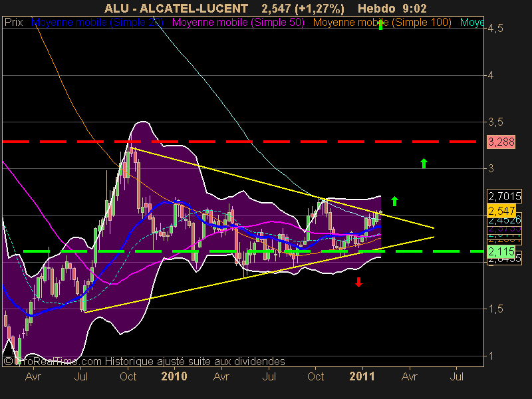Click the 2011 year label on time axis

pos(362,376)
